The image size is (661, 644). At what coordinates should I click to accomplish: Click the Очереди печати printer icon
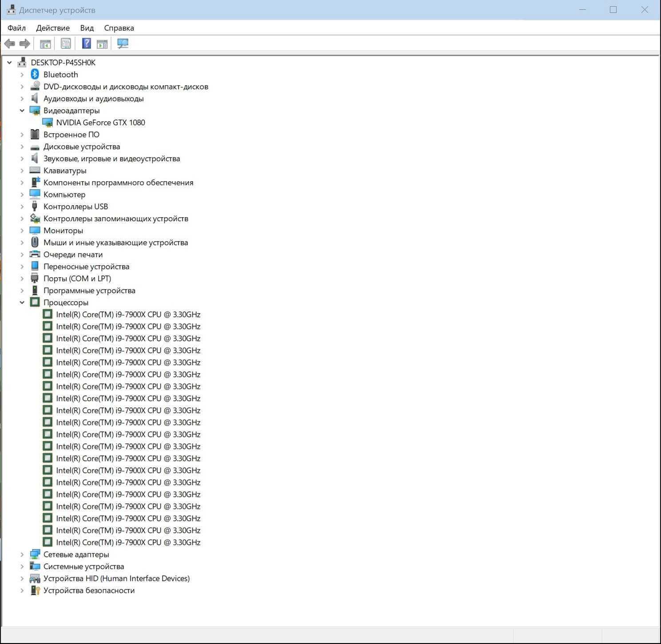pyautogui.click(x=35, y=254)
